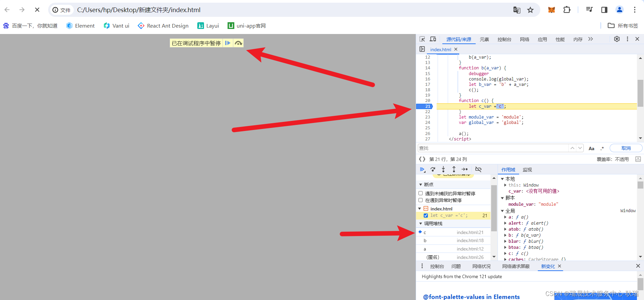This screenshot has width=644, height=300.
Task: Enable pause on caught exceptions checkbox
Action: point(420,200)
